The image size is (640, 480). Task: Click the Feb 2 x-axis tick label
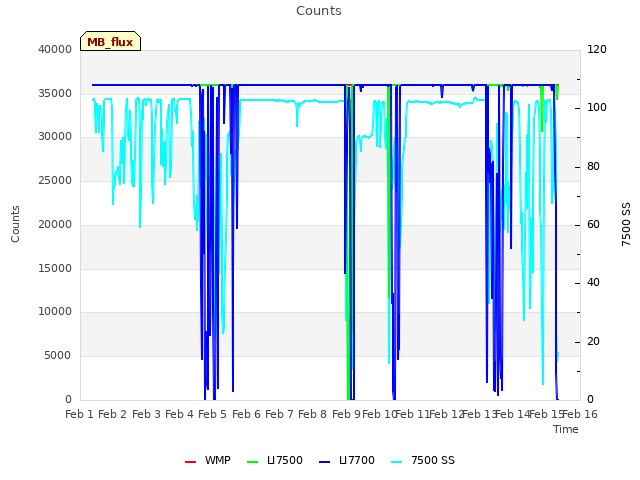(x=113, y=414)
